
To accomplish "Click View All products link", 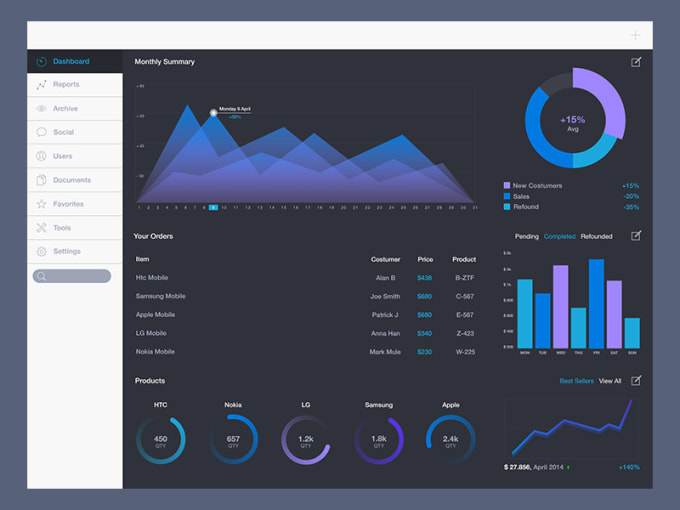I will coord(610,381).
